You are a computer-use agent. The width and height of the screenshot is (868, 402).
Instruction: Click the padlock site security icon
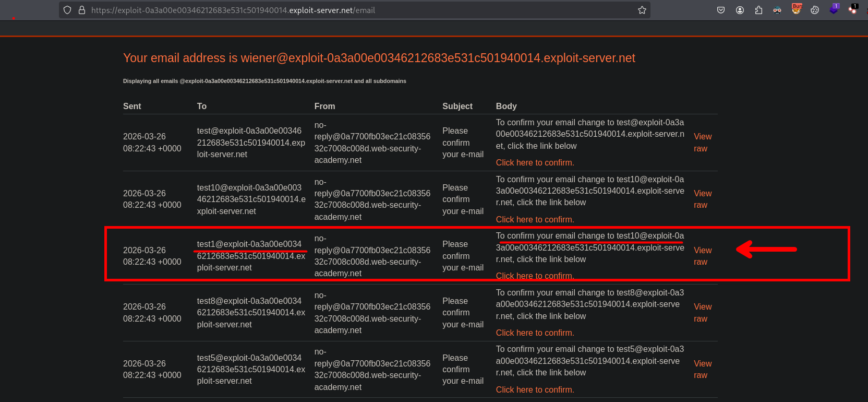point(82,10)
